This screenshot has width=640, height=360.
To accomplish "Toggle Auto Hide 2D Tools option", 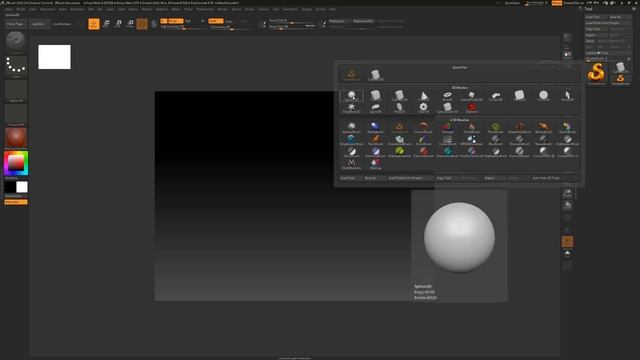I will click(546, 178).
